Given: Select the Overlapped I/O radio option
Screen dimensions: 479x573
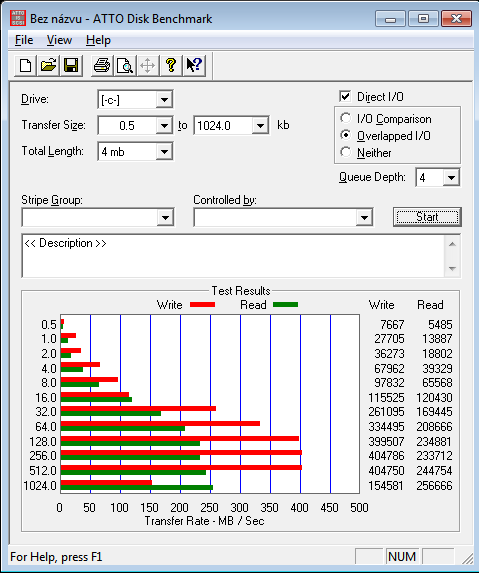Looking at the screenshot, I should click(345, 136).
